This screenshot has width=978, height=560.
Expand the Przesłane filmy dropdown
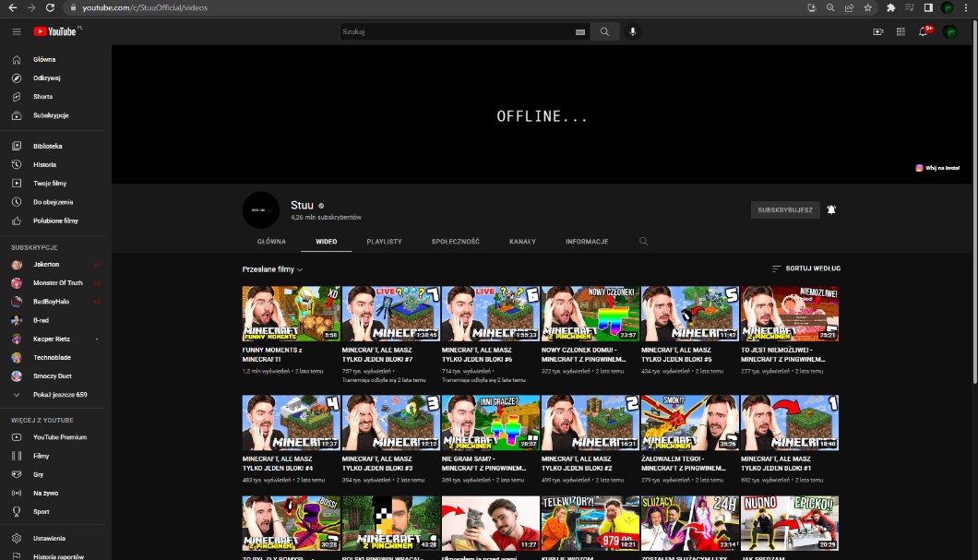[x=273, y=269]
